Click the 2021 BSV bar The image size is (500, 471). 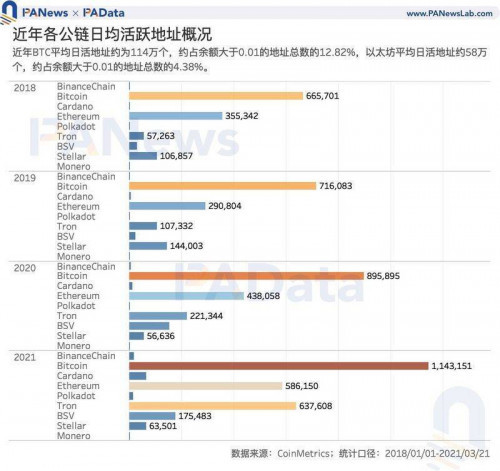tap(152, 416)
